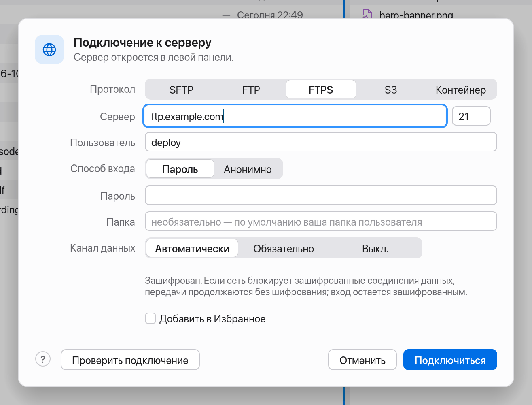Click the encryption description text starting Зашифрован
The width and height of the screenshot is (532, 405).
pyautogui.click(x=306, y=286)
